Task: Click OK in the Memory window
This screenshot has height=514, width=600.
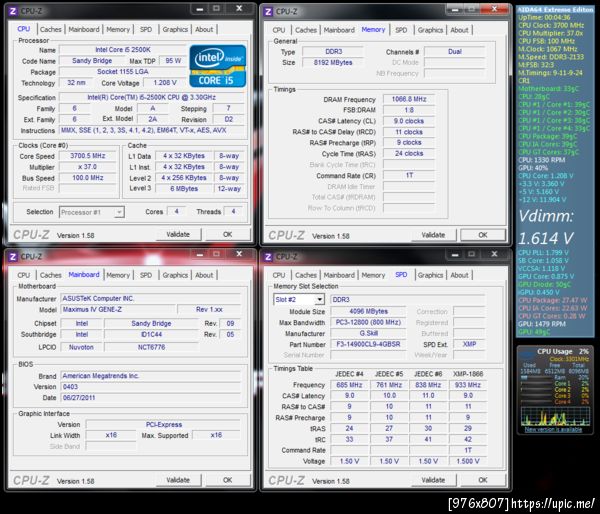Action: (x=483, y=235)
